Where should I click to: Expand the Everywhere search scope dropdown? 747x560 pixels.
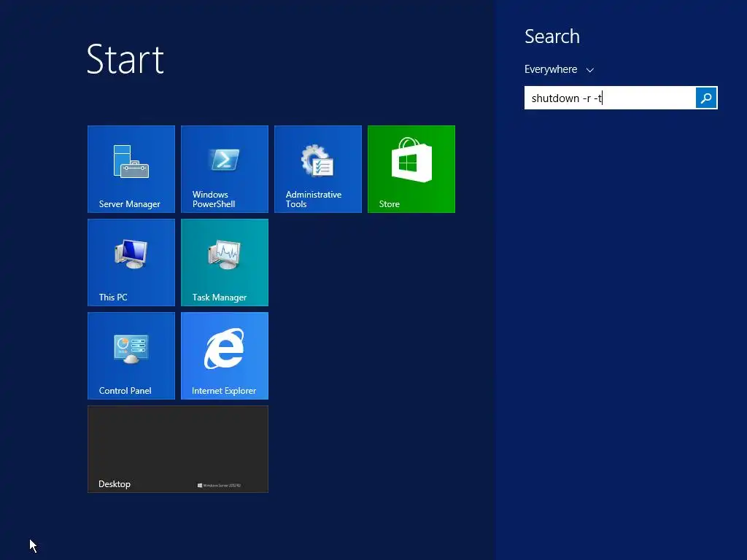click(x=559, y=69)
